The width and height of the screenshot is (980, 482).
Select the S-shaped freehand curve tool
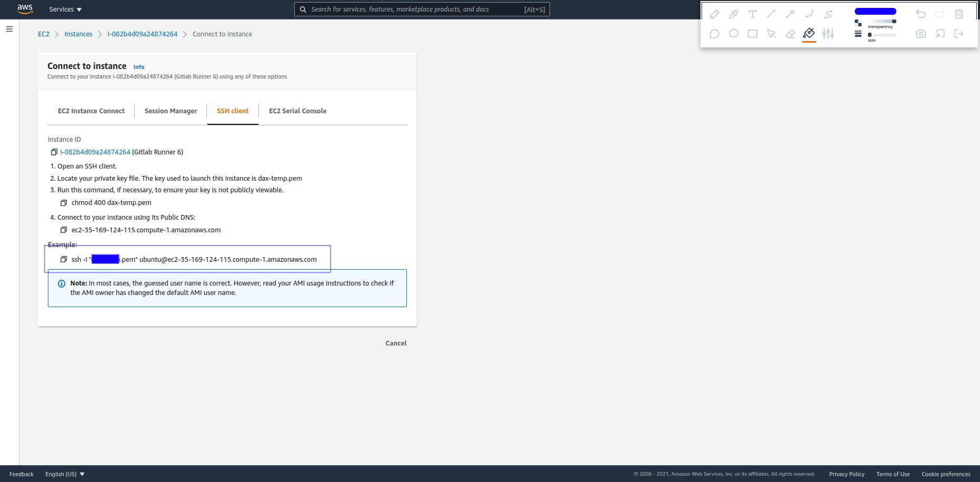point(828,14)
